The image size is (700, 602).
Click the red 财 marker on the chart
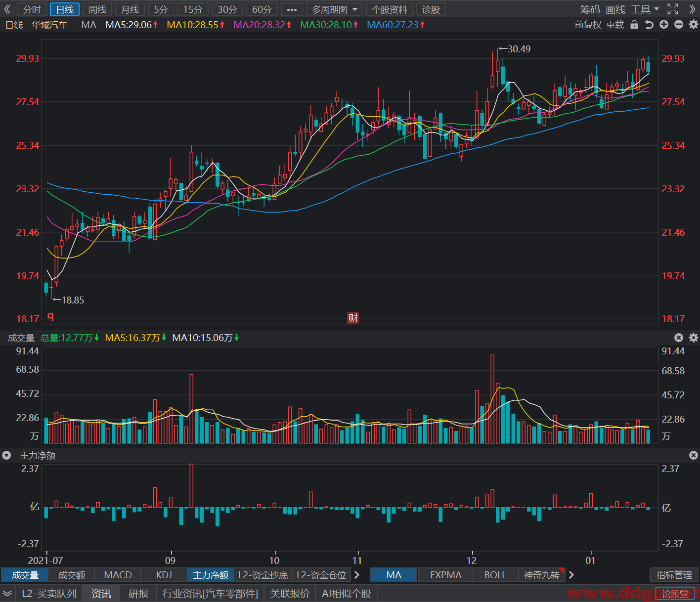[x=353, y=318]
